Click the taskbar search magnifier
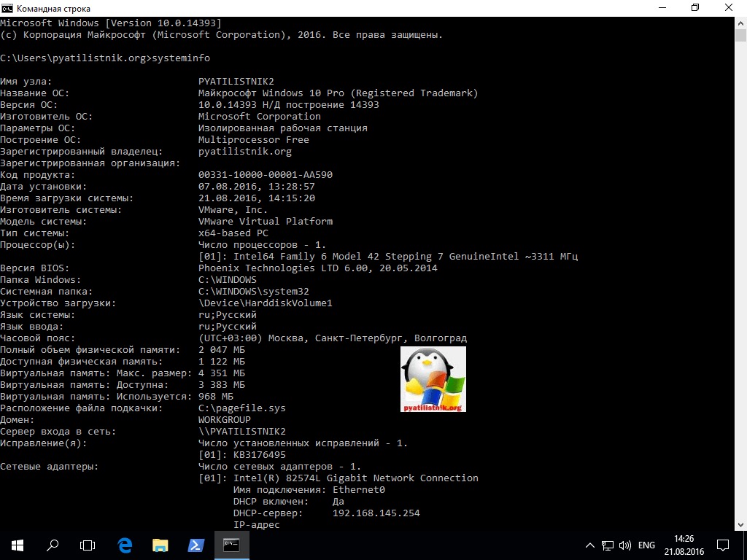Viewport: 747px width, 560px height. point(53,545)
